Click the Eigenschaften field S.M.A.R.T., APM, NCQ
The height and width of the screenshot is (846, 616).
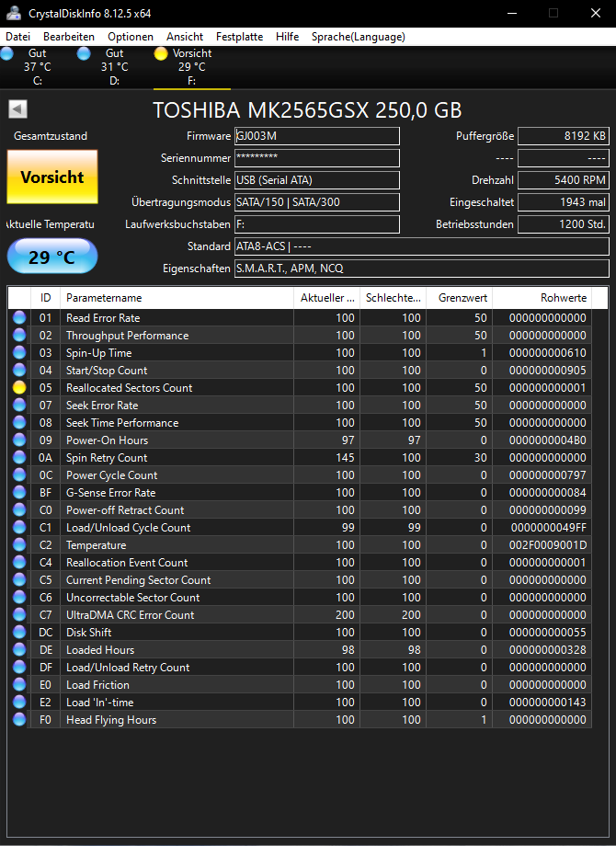(x=422, y=269)
